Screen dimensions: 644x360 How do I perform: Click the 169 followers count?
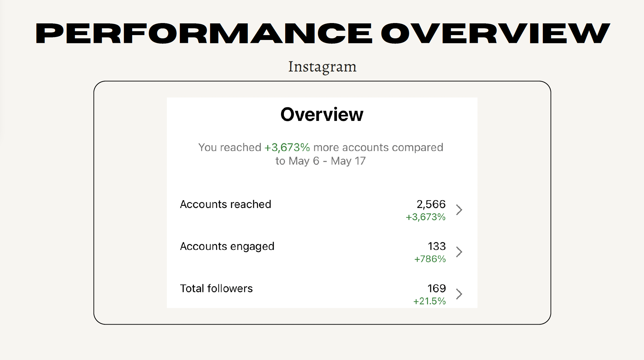436,289
